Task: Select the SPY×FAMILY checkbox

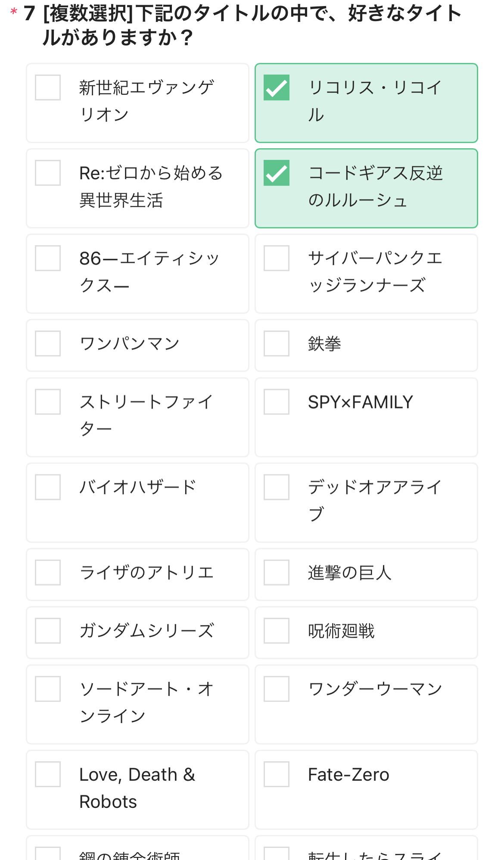Action: click(277, 402)
